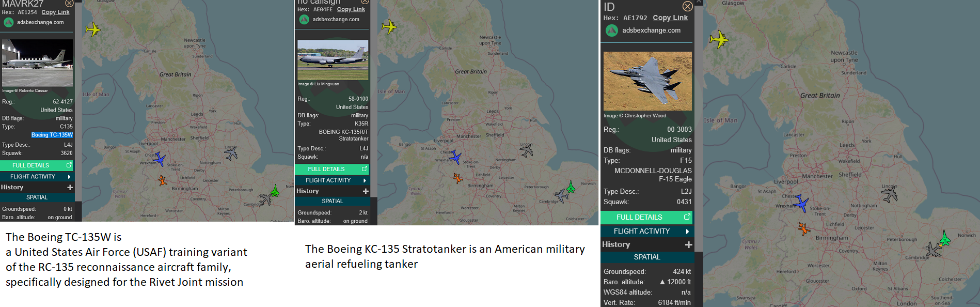
Task: Click the yellow aircraft icon near Glasgow in the left map
Action: [93, 29]
